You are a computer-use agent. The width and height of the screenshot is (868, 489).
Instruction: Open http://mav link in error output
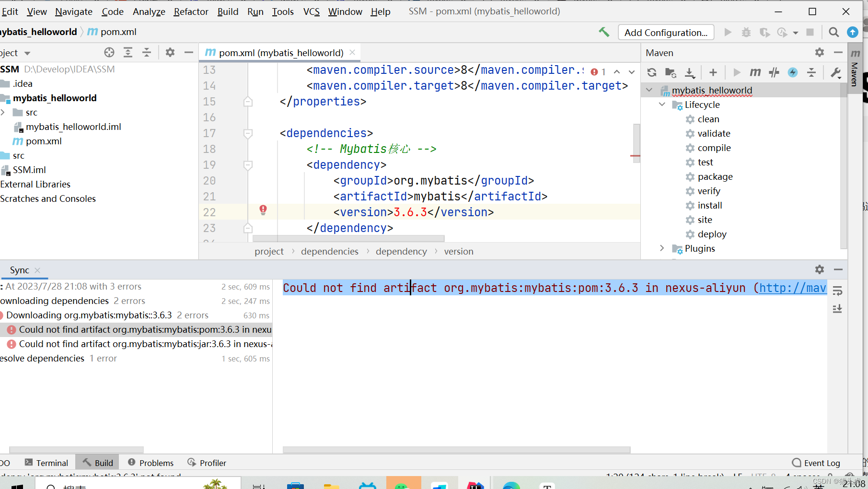coord(793,288)
